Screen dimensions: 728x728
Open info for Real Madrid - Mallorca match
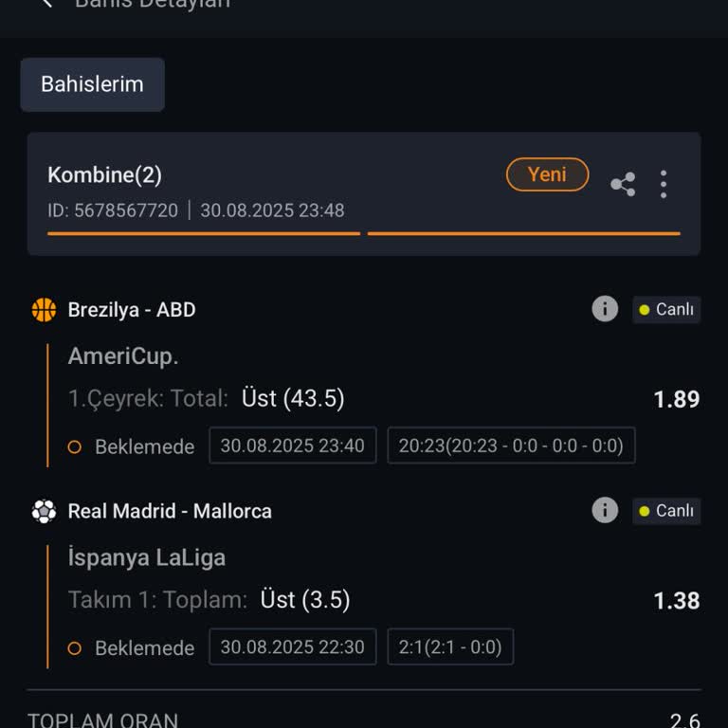(x=605, y=510)
